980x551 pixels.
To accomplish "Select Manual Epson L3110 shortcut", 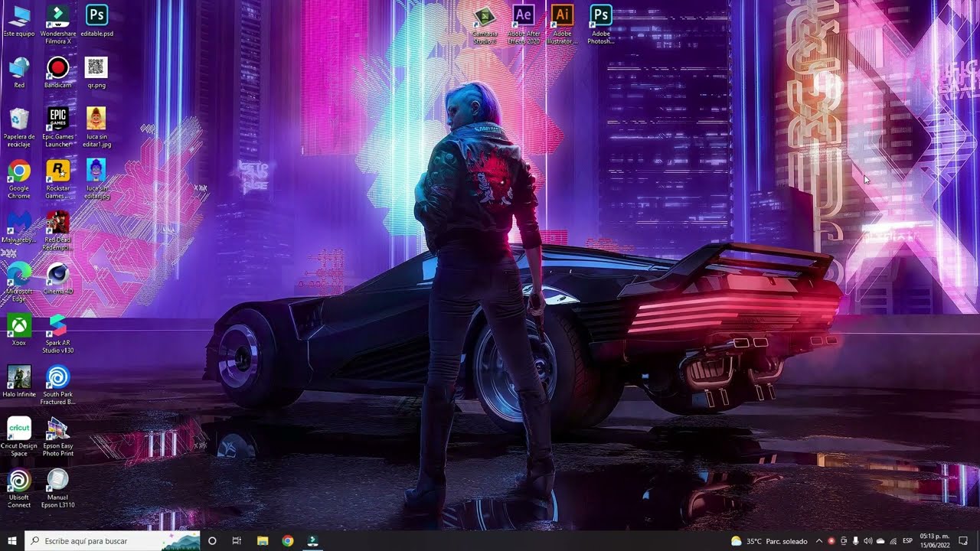I will pyautogui.click(x=58, y=488).
